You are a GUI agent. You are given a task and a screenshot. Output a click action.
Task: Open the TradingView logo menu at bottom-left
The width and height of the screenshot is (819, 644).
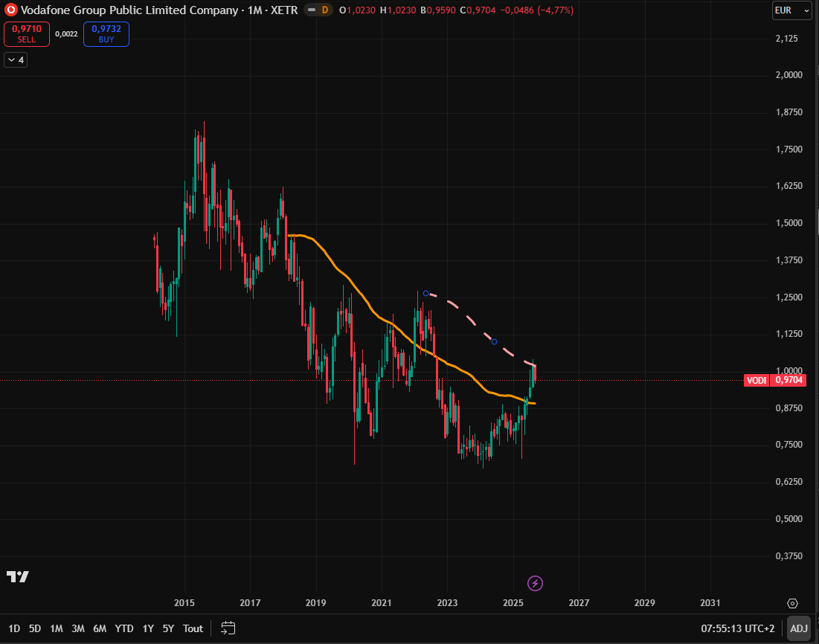click(x=19, y=576)
